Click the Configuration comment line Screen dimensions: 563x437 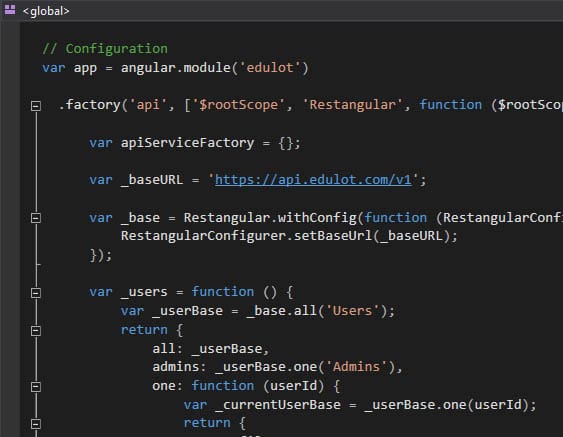[105, 48]
